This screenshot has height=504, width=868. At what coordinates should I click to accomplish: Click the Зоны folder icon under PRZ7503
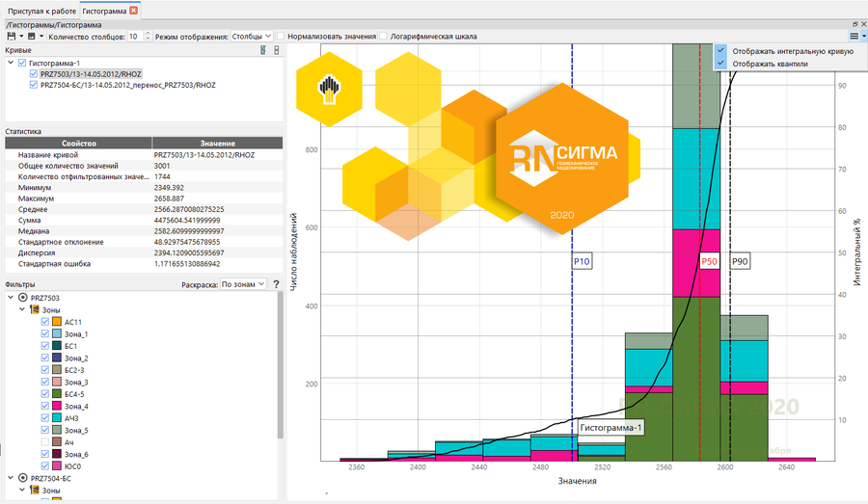33,309
